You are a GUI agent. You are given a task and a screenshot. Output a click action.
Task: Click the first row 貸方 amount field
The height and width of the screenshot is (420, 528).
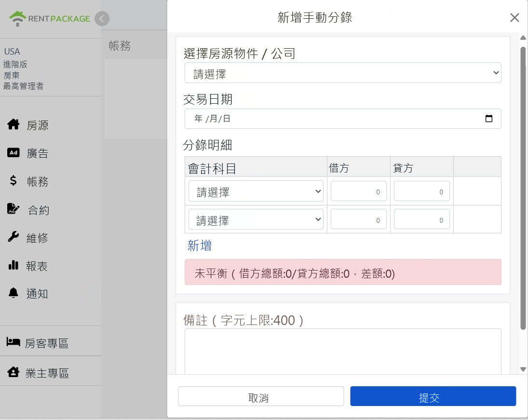422,191
